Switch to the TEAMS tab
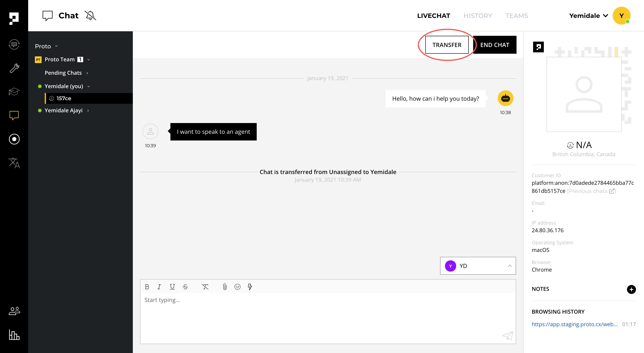The width and height of the screenshot is (644, 353). (517, 16)
